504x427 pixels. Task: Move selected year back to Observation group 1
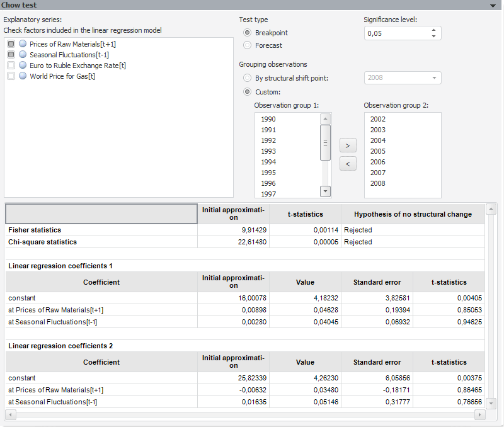click(x=347, y=164)
